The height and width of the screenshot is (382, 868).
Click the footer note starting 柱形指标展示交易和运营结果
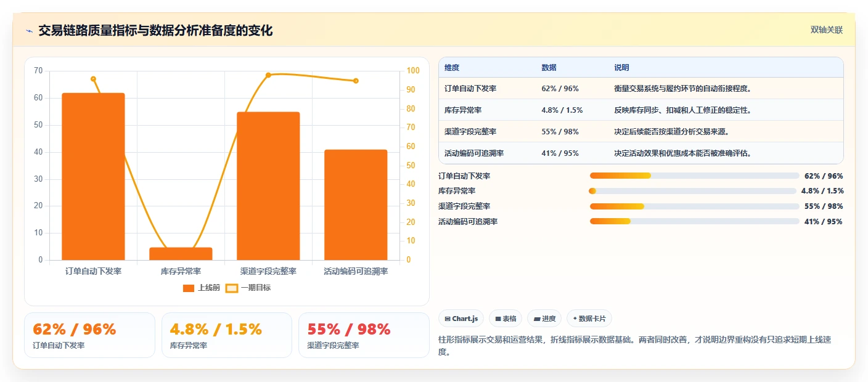coord(641,346)
